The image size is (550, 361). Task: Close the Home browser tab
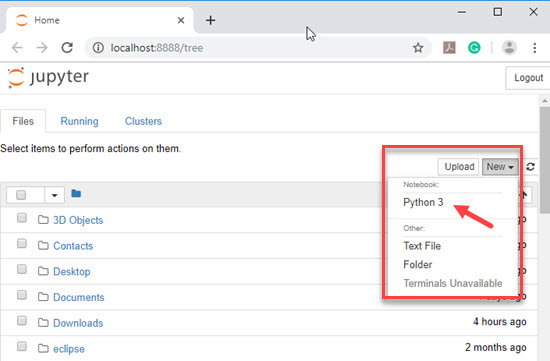tap(181, 20)
